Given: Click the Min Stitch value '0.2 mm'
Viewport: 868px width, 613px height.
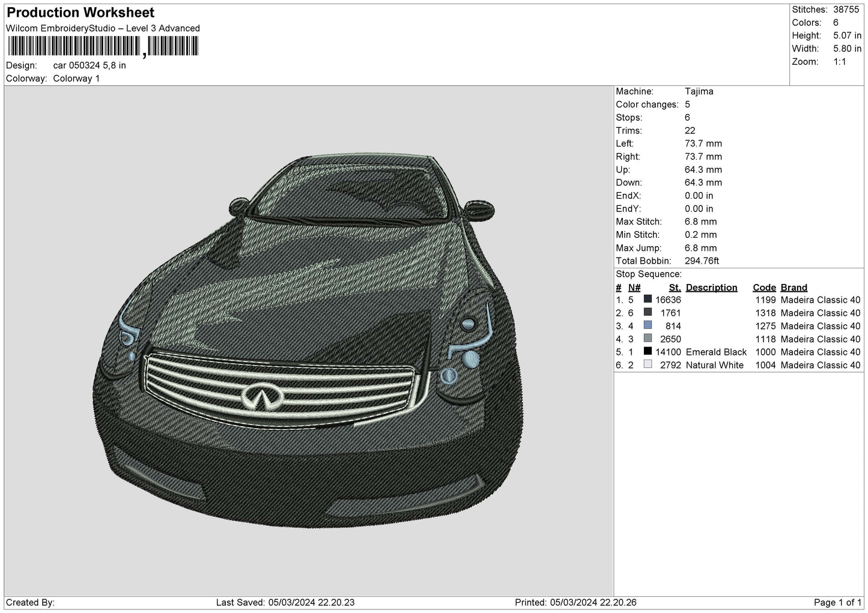Looking at the screenshot, I should coord(701,235).
